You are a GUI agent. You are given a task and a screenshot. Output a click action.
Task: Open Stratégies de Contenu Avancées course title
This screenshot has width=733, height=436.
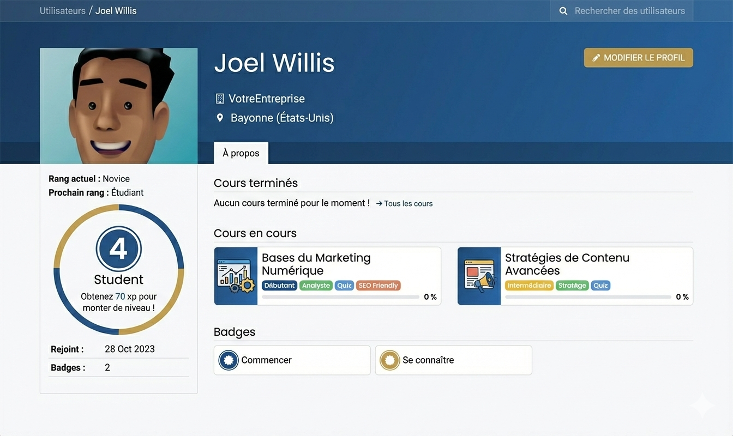(x=567, y=264)
